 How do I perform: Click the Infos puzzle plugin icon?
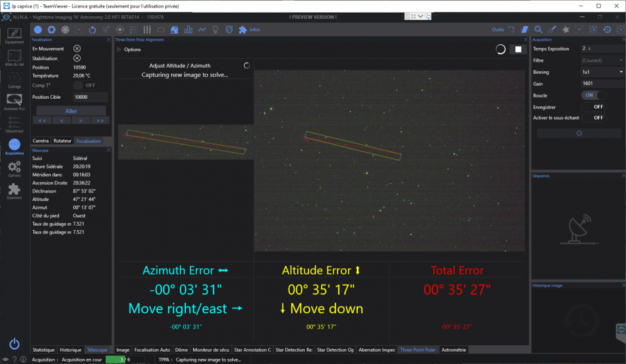243,29
